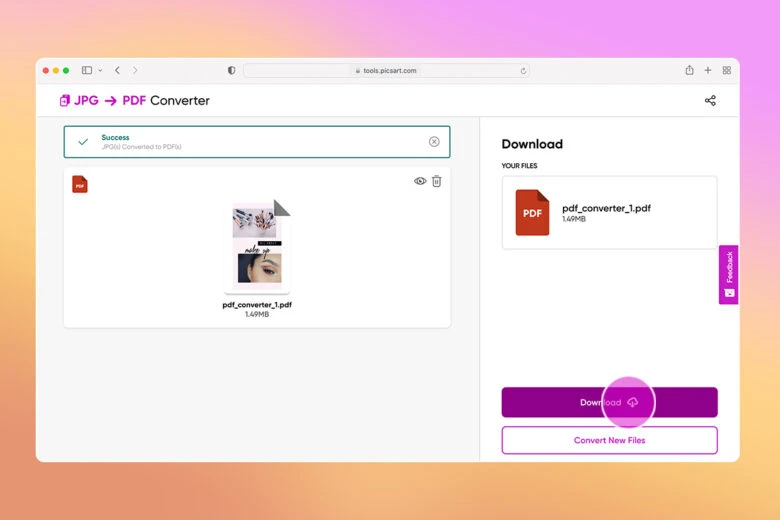Click Convert New Files button
780x520 pixels.
[x=609, y=440]
